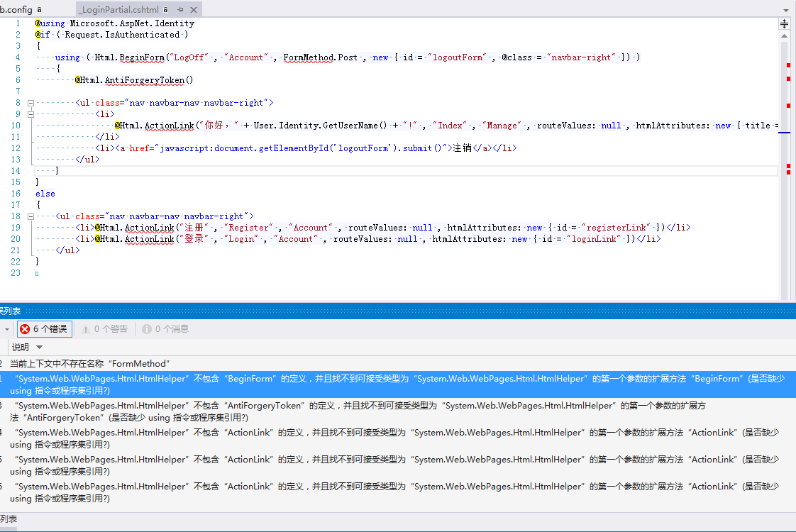Open the active files dropdown arrow at tab bar end
Viewport: 796px width, 532px height.
click(786, 10)
